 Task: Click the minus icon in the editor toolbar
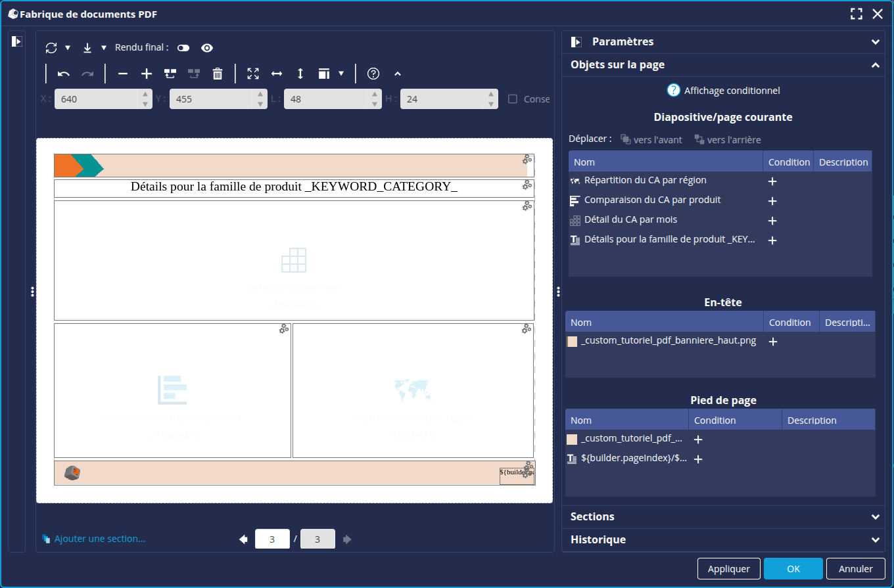(123, 74)
